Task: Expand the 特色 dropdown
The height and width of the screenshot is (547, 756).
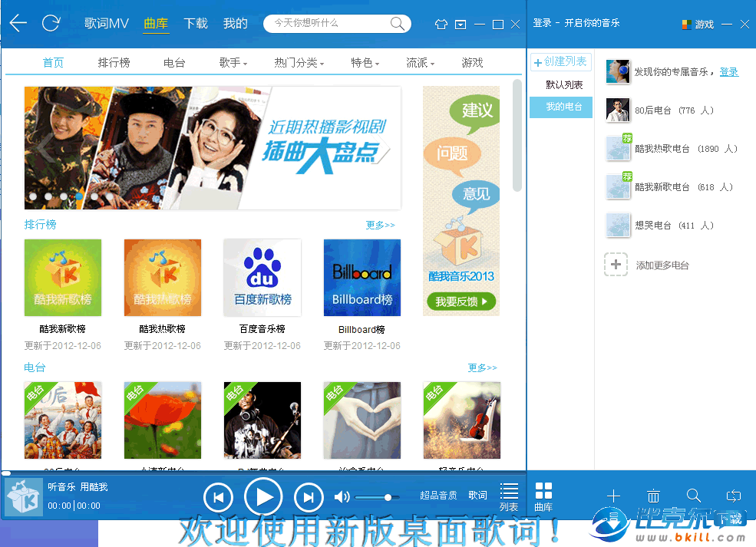Action: [365, 63]
